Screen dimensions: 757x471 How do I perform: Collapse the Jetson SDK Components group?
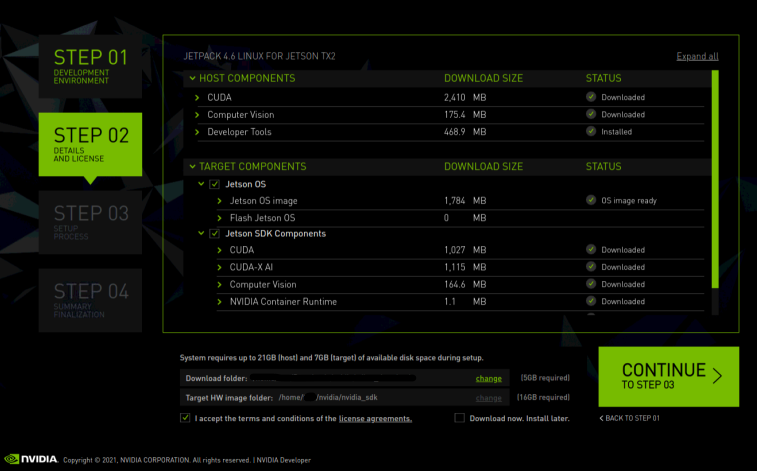pos(201,233)
